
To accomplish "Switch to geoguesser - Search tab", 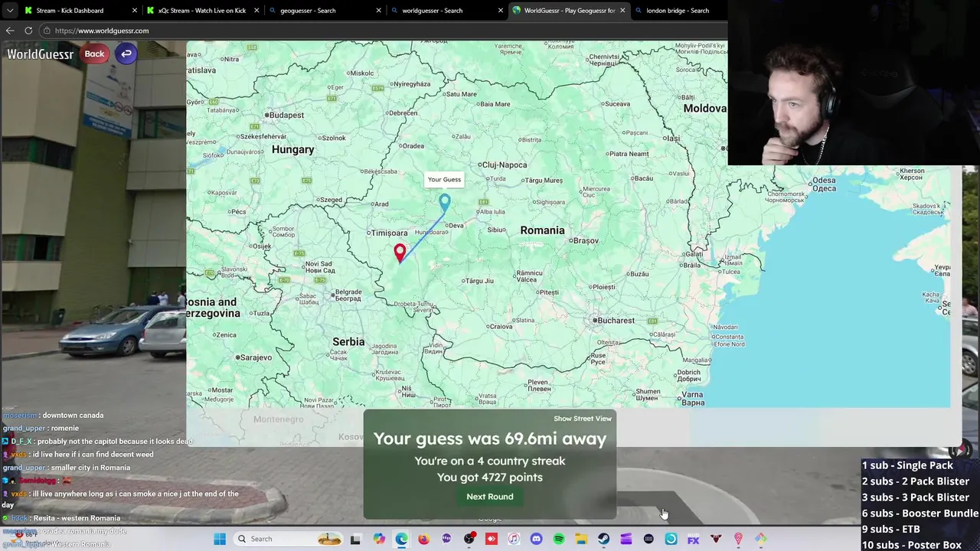I will pos(308,11).
